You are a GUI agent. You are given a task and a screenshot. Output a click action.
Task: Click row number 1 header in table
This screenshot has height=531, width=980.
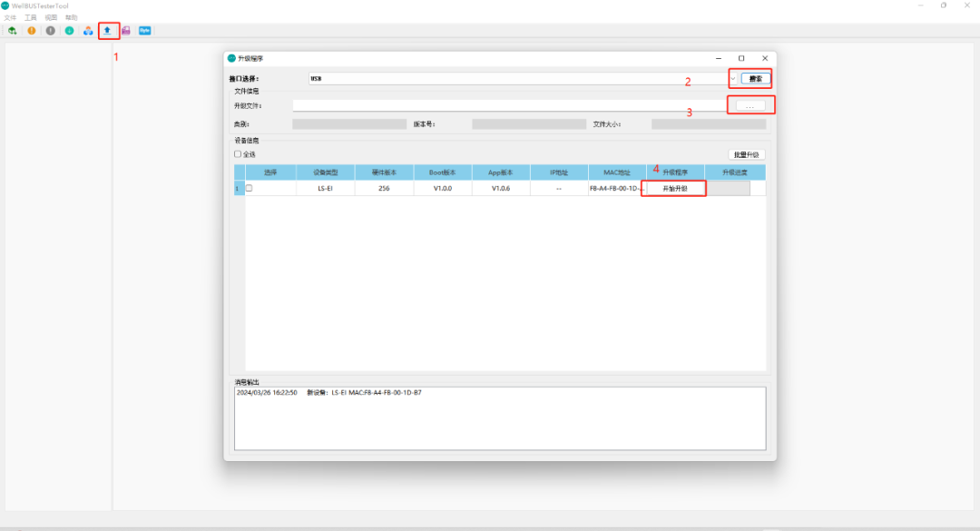[240, 188]
